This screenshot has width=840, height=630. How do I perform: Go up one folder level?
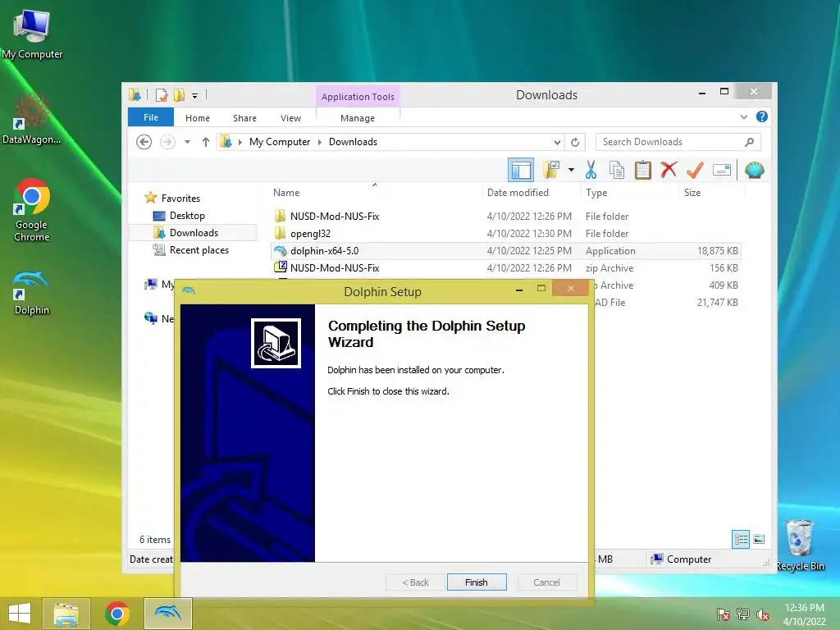pyautogui.click(x=206, y=142)
